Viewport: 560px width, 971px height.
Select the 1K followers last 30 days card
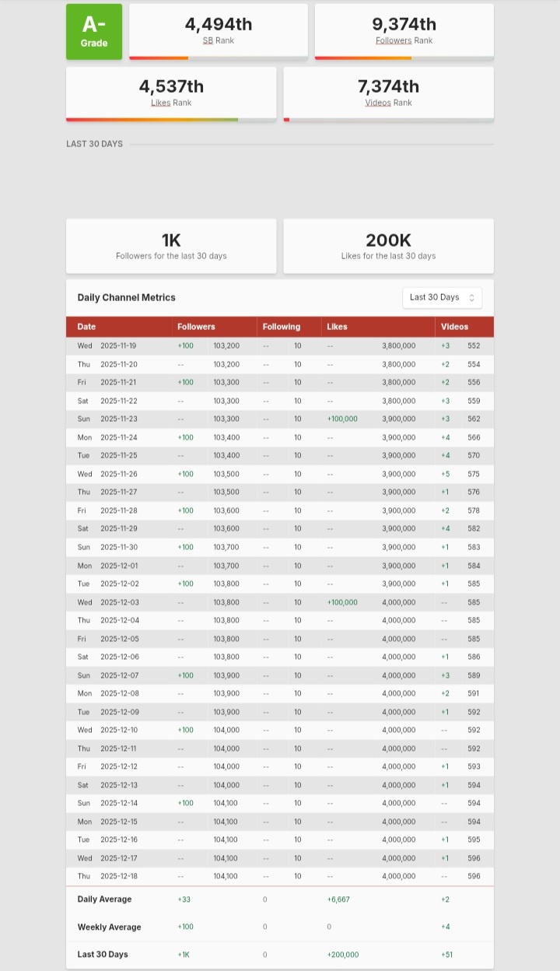[171, 246]
